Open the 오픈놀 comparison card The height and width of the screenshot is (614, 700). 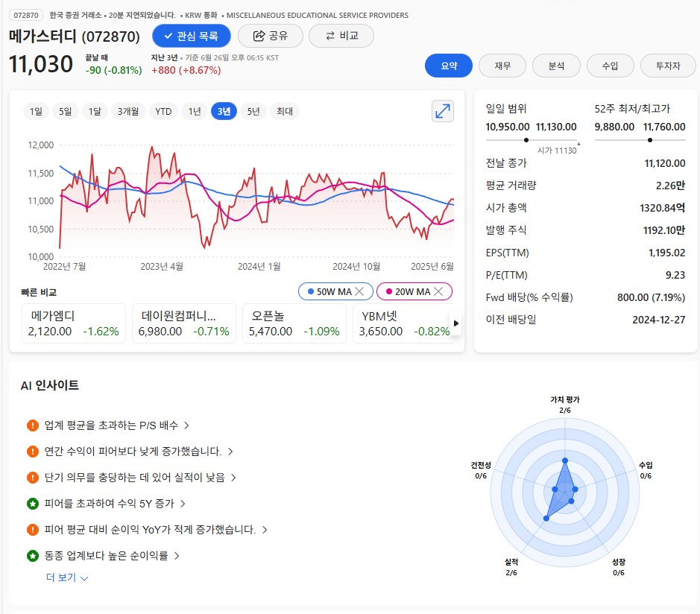click(x=294, y=323)
